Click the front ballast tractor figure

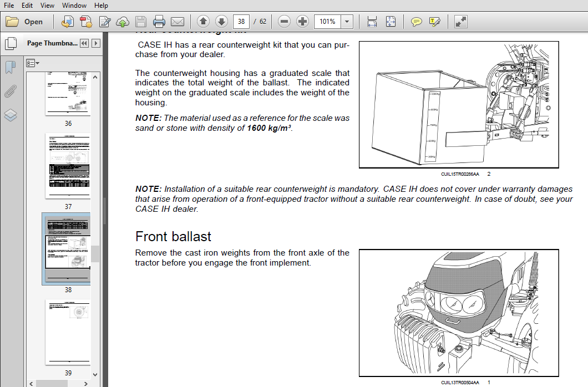click(459, 313)
